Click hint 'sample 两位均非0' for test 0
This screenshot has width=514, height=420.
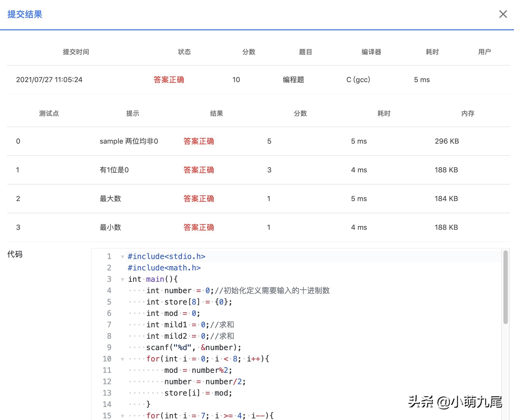[129, 141]
